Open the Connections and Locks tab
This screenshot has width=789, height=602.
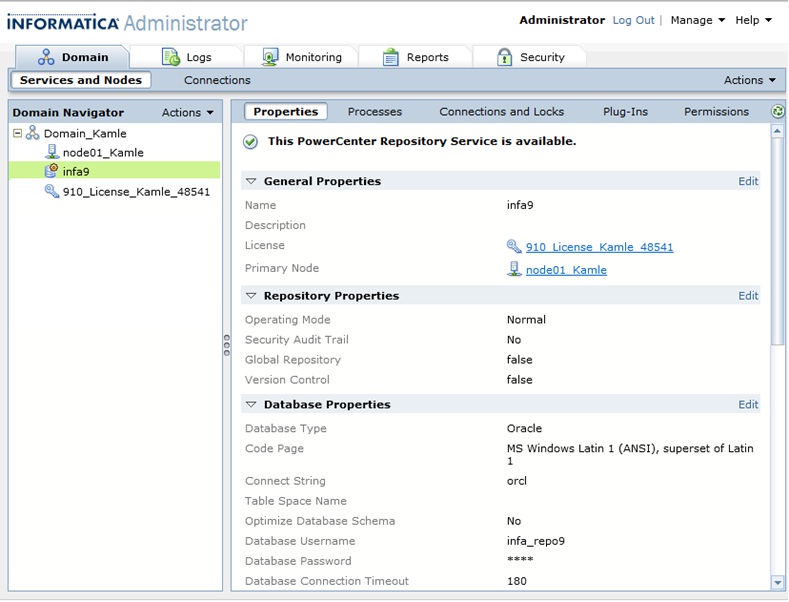click(x=501, y=112)
